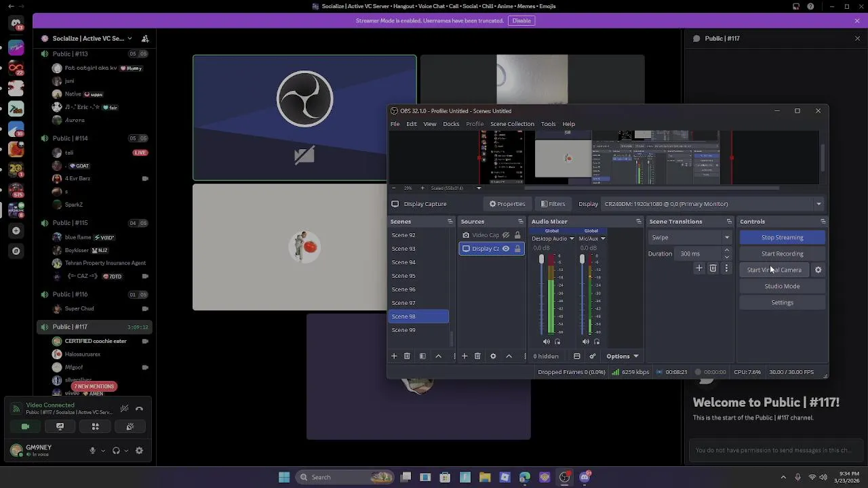Click Discord inbox icon in title bar
Screen dimensions: 868x488
coord(796,7)
